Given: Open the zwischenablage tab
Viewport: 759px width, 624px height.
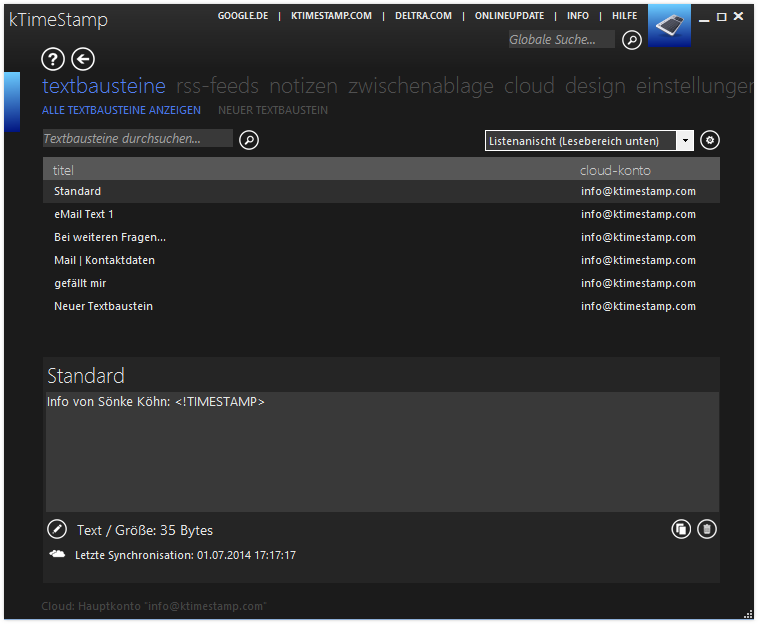Looking at the screenshot, I should pyautogui.click(x=421, y=86).
